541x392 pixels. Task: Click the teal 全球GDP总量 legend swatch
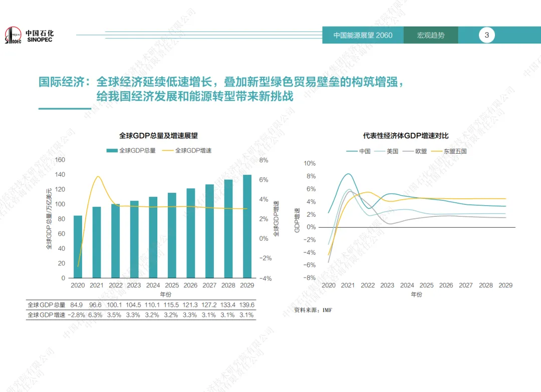tap(112, 151)
